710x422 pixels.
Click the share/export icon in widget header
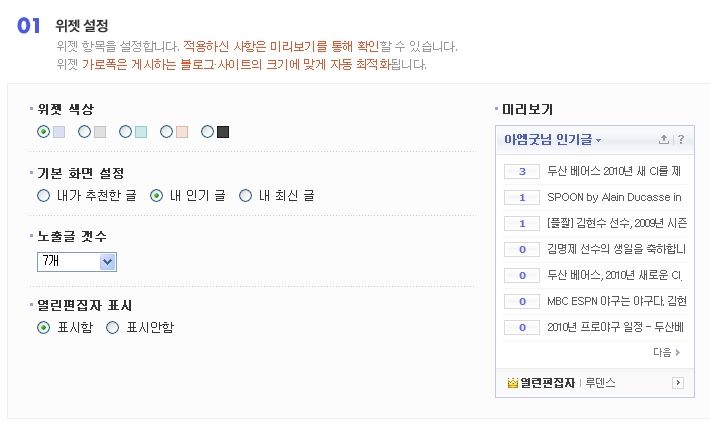point(663,139)
